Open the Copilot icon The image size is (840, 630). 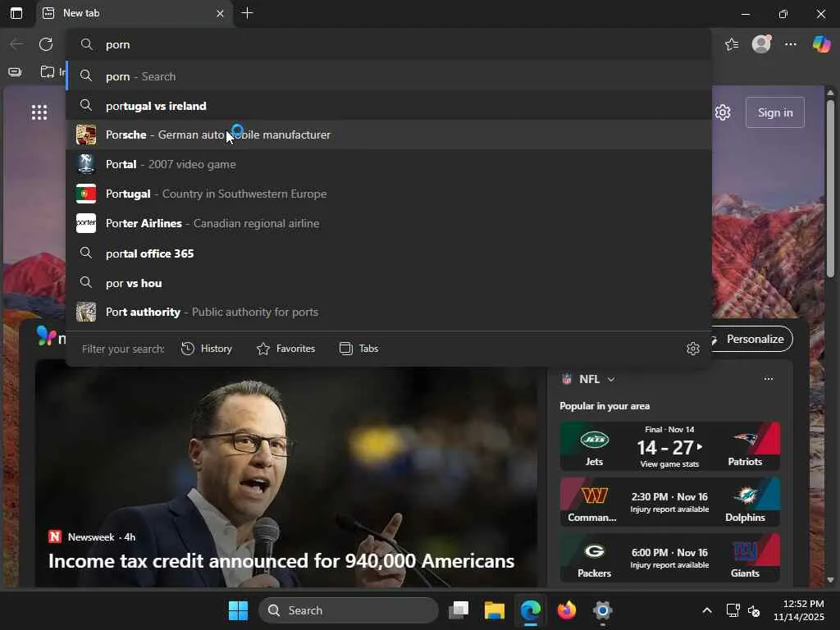pos(821,44)
